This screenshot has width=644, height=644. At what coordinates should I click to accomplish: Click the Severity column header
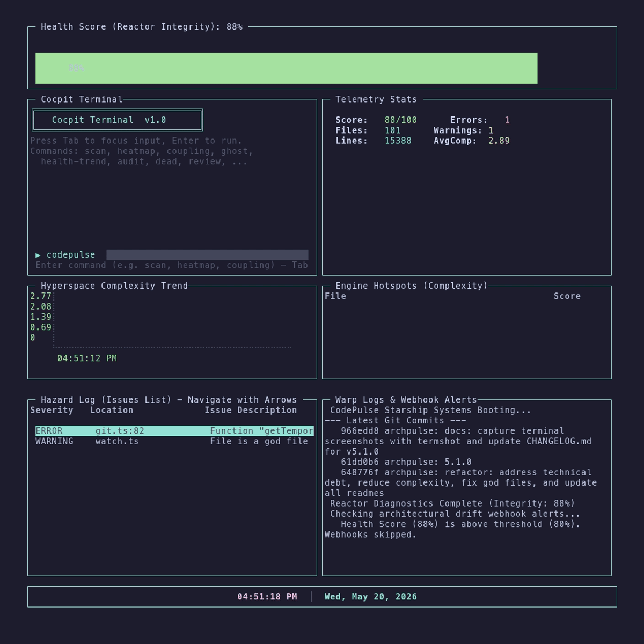pyautogui.click(x=52, y=410)
